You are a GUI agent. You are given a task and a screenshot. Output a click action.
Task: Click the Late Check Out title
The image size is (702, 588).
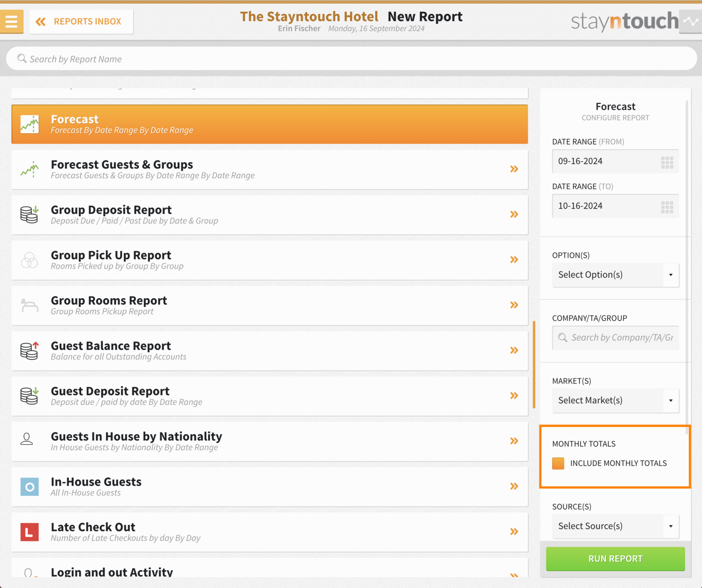point(93,527)
